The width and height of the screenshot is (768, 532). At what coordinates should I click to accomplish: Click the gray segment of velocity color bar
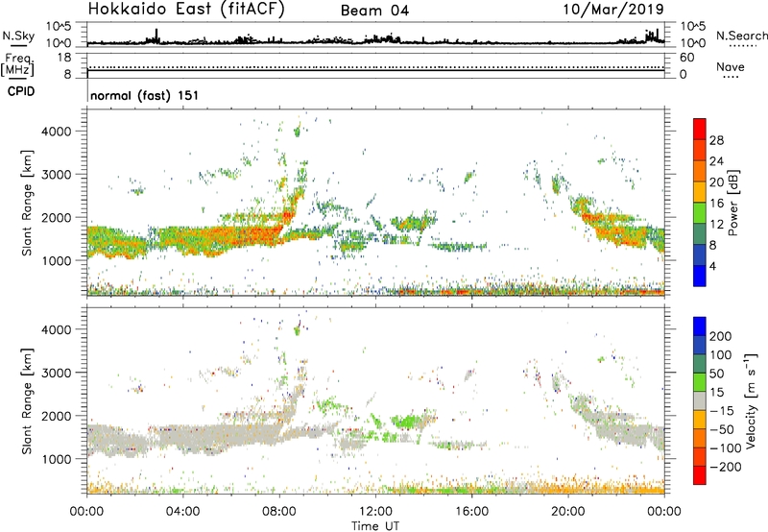(700, 400)
